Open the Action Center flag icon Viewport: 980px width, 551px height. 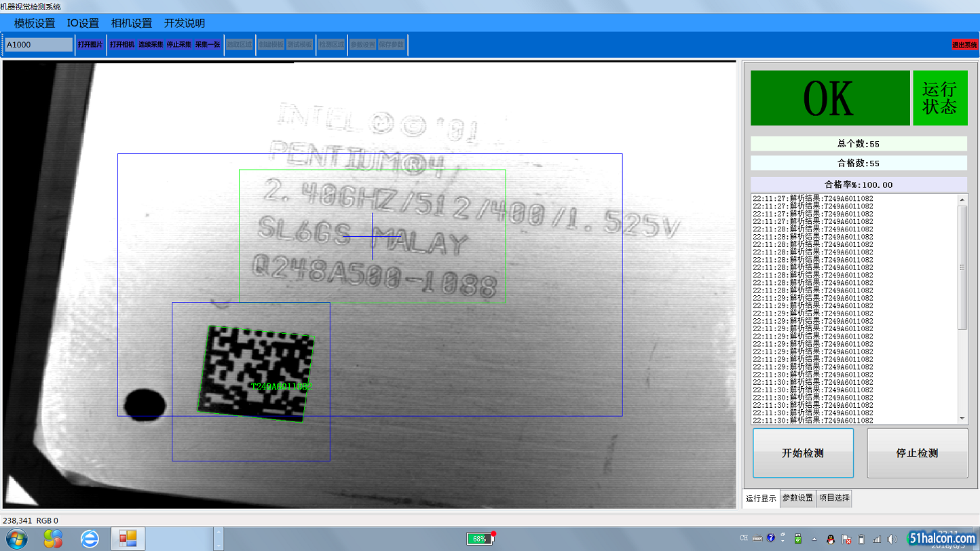point(846,539)
